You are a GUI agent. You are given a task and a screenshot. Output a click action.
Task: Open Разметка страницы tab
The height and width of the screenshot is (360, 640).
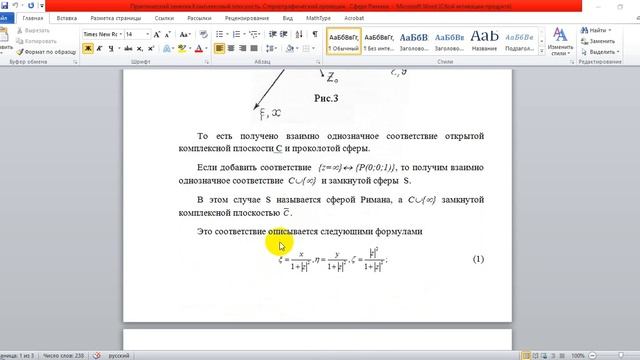[x=116, y=18]
